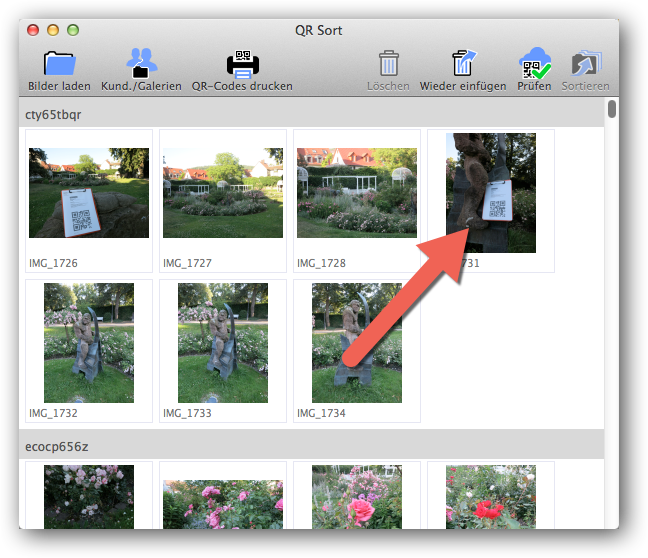Image resolution: width=648 pixels, height=558 pixels.
Task: Click the yellow minimize window button
Action: tap(53, 30)
